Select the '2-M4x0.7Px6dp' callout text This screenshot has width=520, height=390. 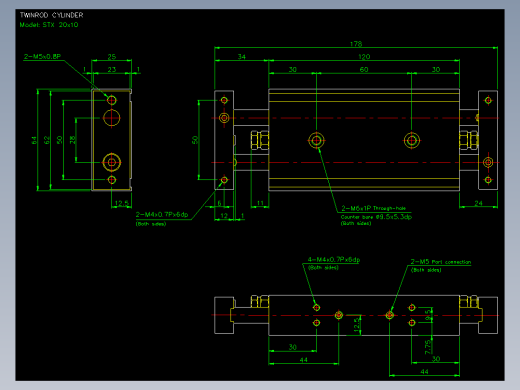click(162, 214)
